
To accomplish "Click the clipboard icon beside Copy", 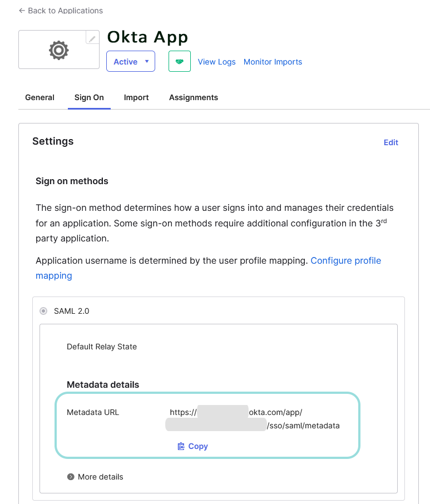I will pyautogui.click(x=180, y=446).
